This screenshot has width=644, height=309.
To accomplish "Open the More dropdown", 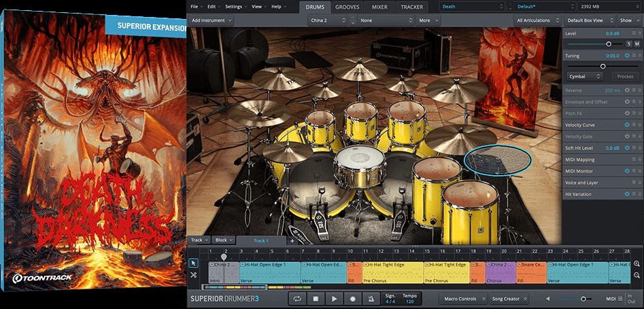I will (427, 20).
